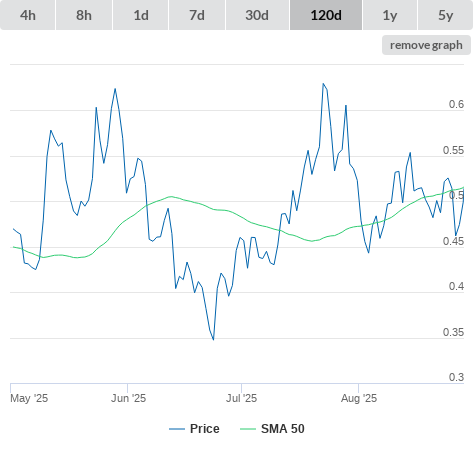This screenshot has height=455, width=474.
Task: Switch chart to 1y range
Action: pos(390,15)
